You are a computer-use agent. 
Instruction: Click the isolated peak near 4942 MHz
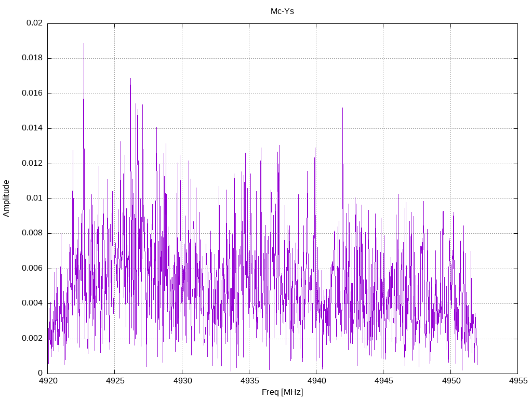(343, 108)
